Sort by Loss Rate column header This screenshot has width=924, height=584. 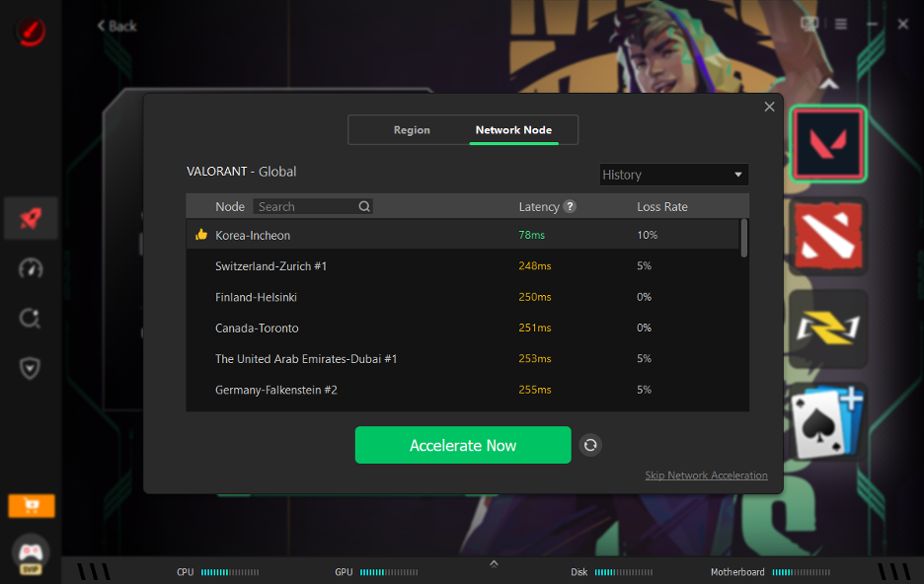[x=661, y=206]
